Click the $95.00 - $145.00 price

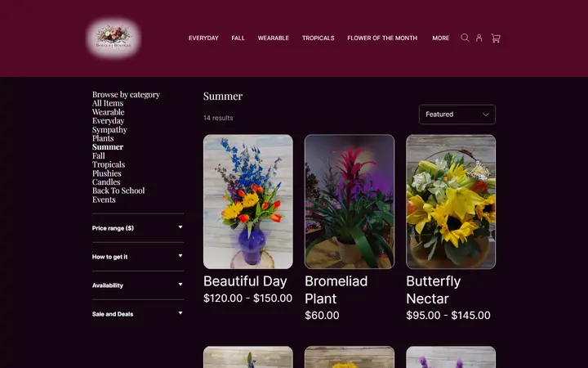[448, 316]
